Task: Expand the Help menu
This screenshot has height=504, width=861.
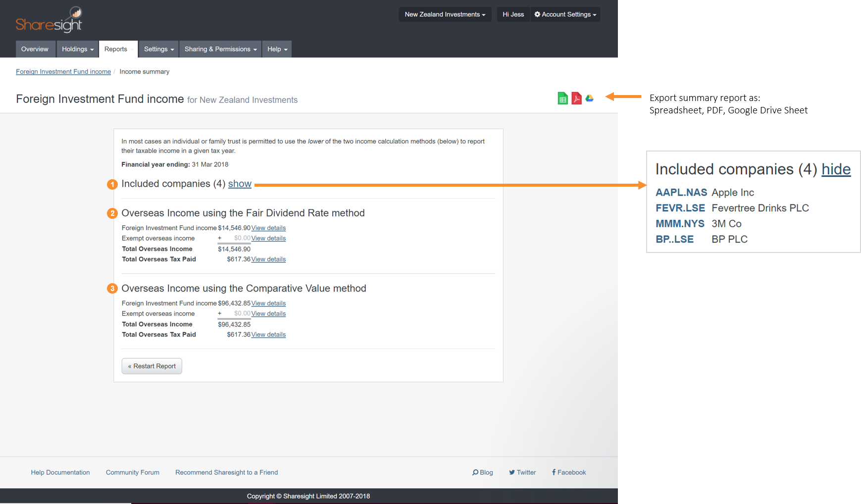Action: pos(276,49)
